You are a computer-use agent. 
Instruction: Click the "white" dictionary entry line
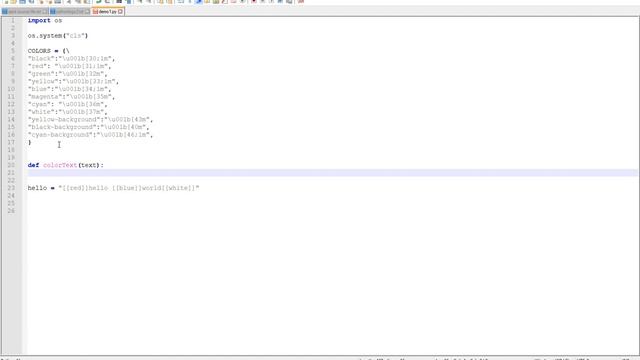[68, 112]
